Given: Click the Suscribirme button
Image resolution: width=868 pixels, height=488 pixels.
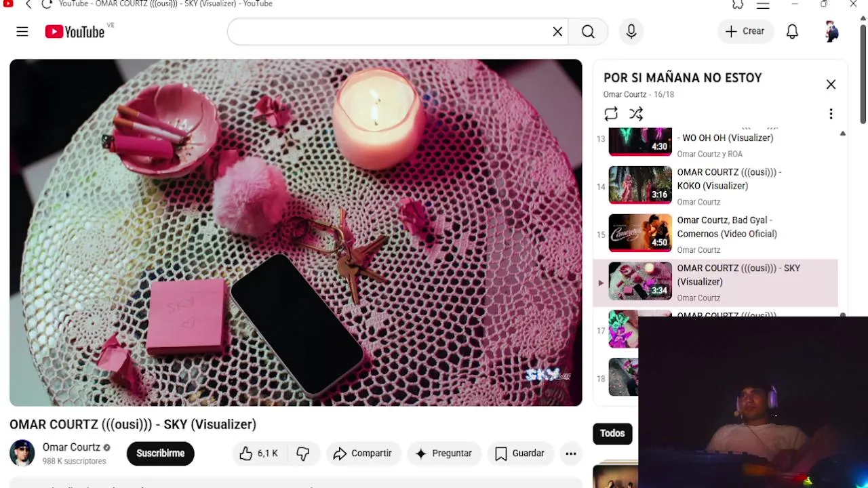Looking at the screenshot, I should coord(160,453).
